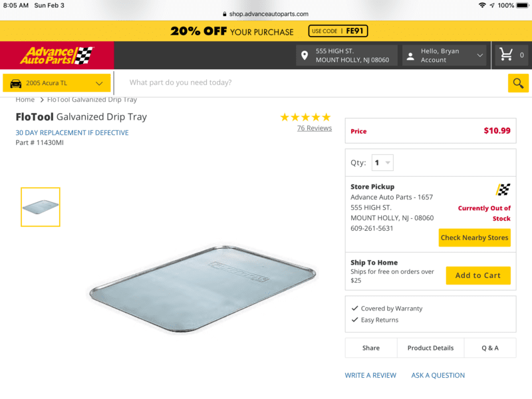Image resolution: width=532 pixels, height=399 pixels.
Task: Open the shopping cart icon
Action: [507, 55]
